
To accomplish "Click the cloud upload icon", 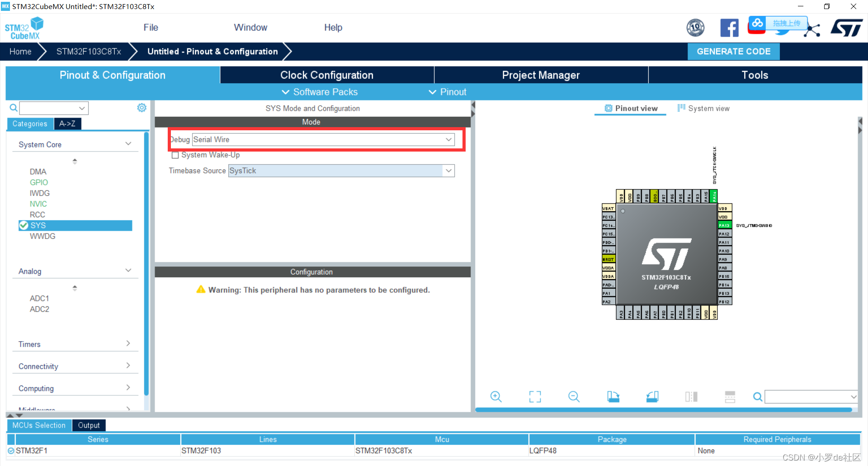I will coord(757,24).
